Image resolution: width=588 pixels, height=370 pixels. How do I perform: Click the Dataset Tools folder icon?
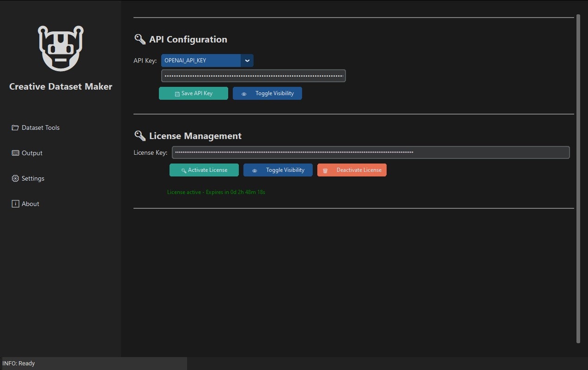pyautogui.click(x=15, y=127)
